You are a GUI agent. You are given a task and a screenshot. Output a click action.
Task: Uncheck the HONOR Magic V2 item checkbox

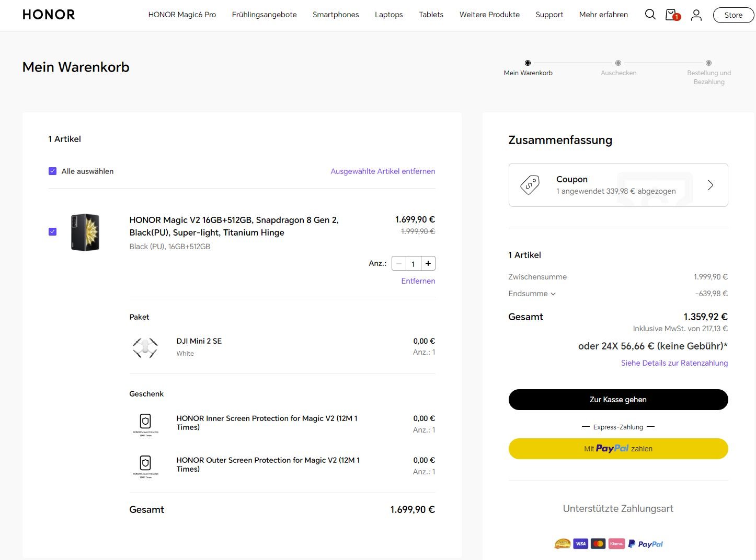(52, 231)
